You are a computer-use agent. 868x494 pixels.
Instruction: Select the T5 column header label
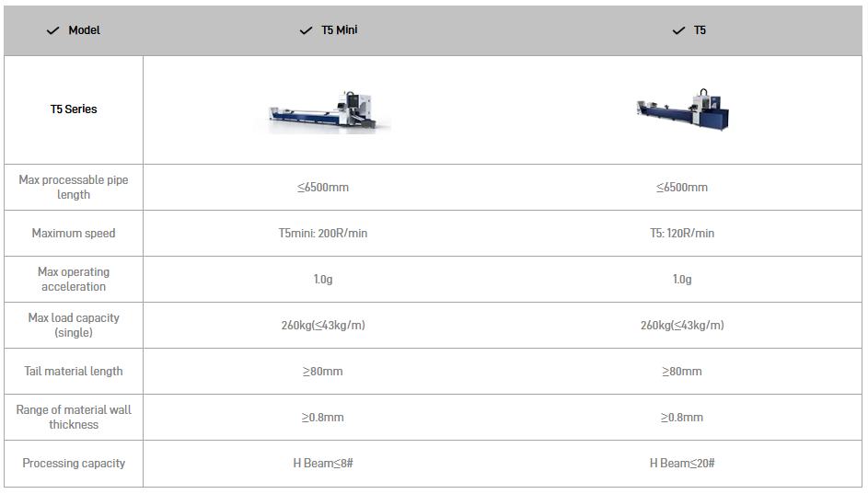coord(700,30)
